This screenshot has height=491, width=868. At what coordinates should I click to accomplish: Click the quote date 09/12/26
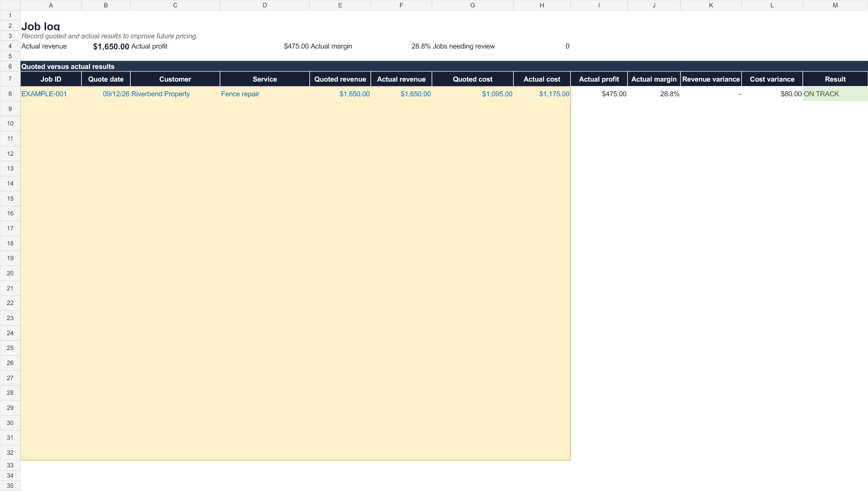106,94
